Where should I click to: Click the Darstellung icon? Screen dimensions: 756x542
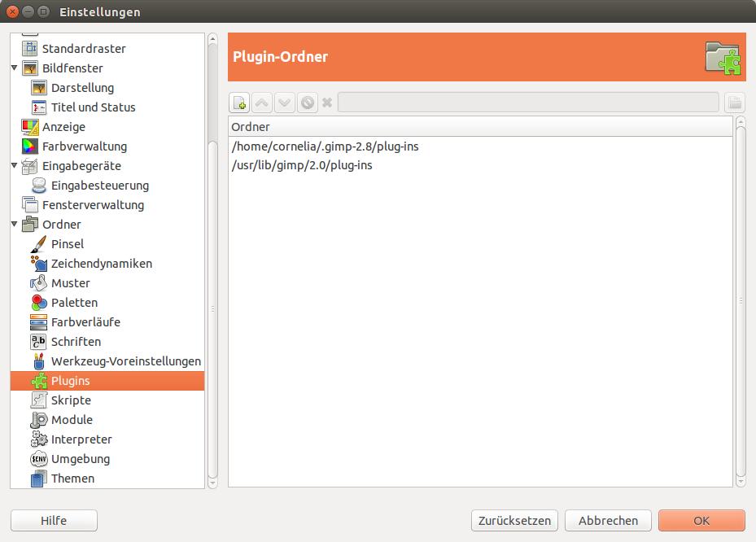click(39, 88)
